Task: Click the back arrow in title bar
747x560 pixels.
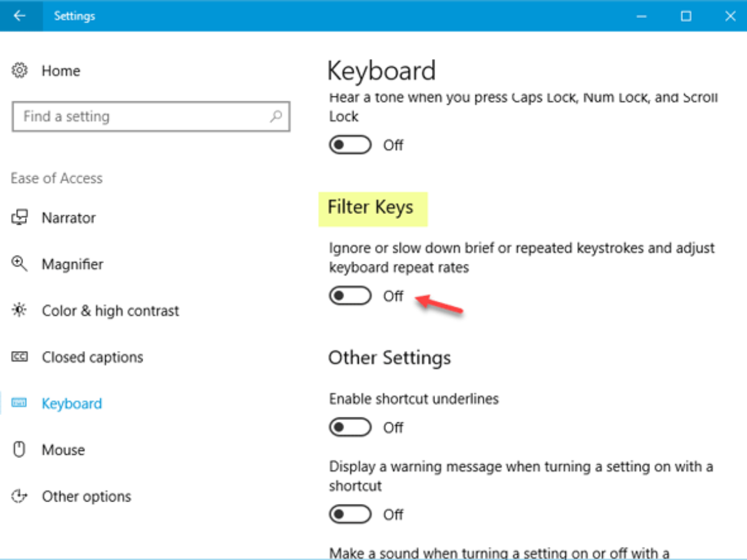Action: [x=20, y=16]
